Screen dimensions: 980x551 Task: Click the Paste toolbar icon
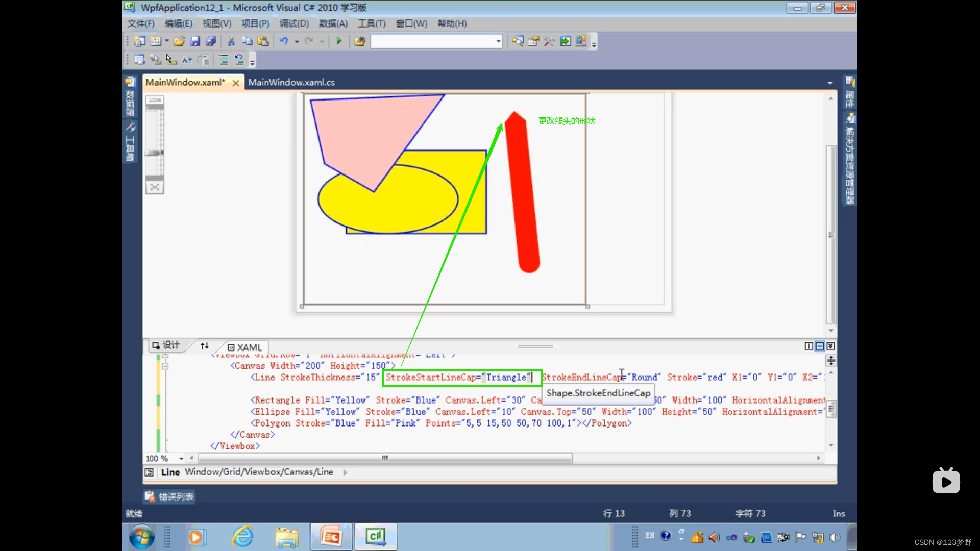(x=263, y=41)
